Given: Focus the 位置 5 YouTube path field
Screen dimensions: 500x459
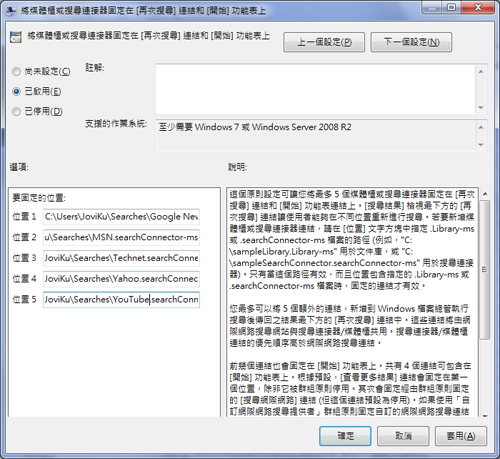Looking at the screenshot, I should (x=121, y=300).
